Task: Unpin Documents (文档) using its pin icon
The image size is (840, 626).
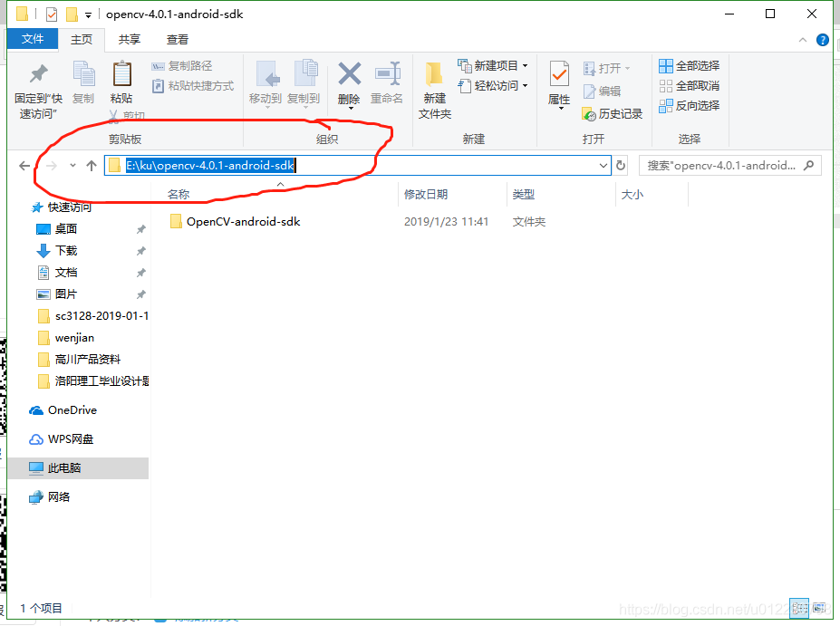Action: coord(140,273)
